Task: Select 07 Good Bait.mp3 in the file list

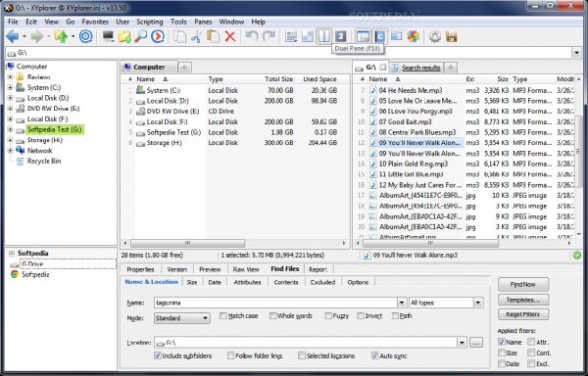Action: coord(405,121)
